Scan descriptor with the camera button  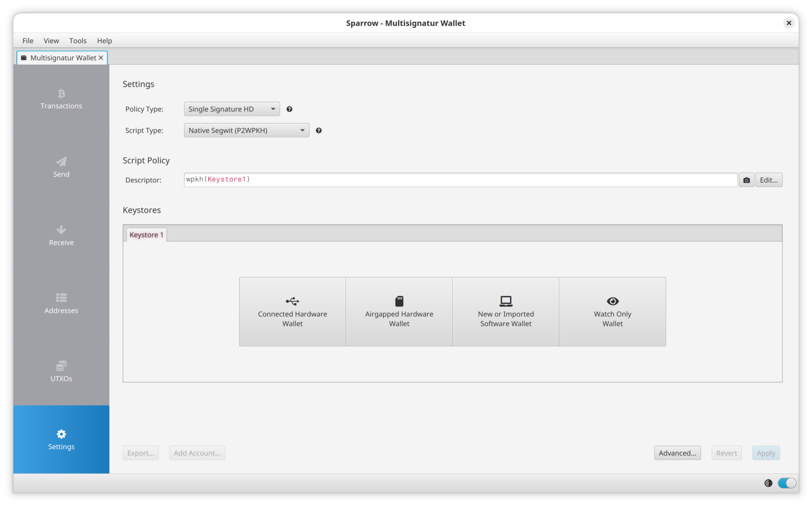(x=746, y=180)
